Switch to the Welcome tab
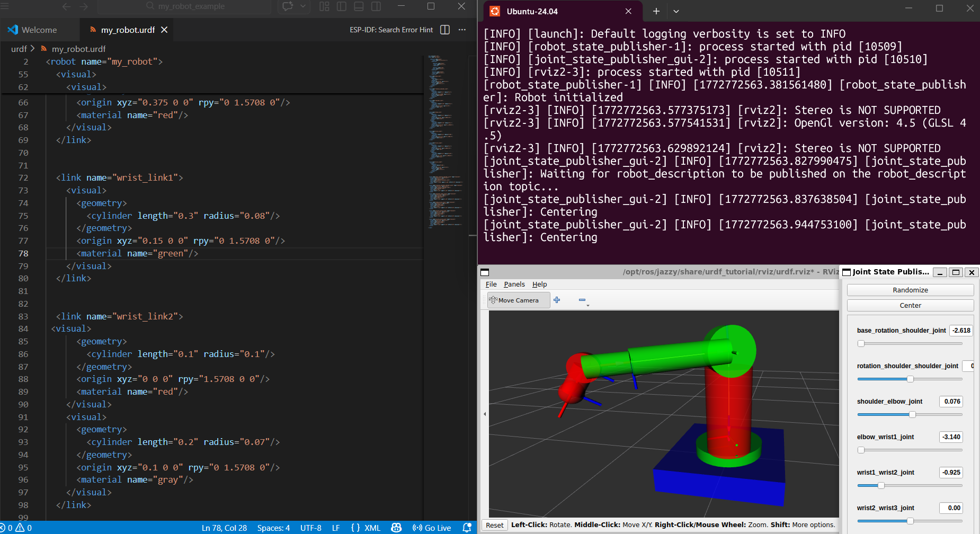The width and height of the screenshot is (980, 534). (33, 30)
